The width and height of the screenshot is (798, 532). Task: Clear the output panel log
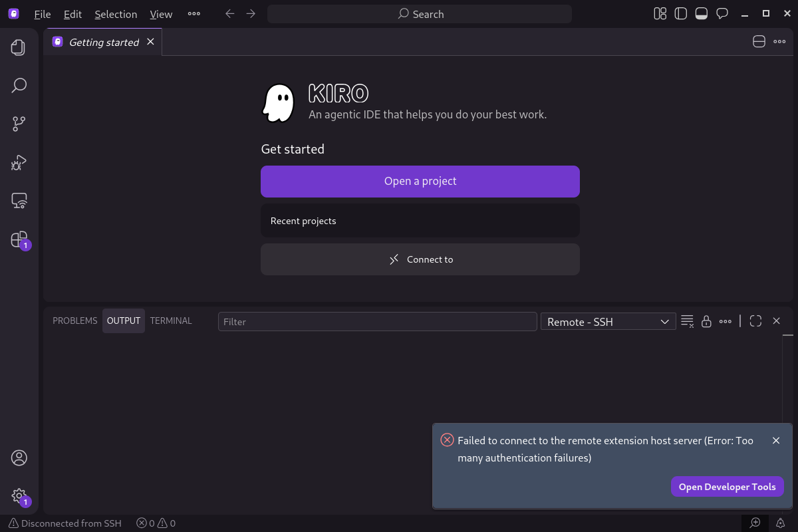(688, 321)
